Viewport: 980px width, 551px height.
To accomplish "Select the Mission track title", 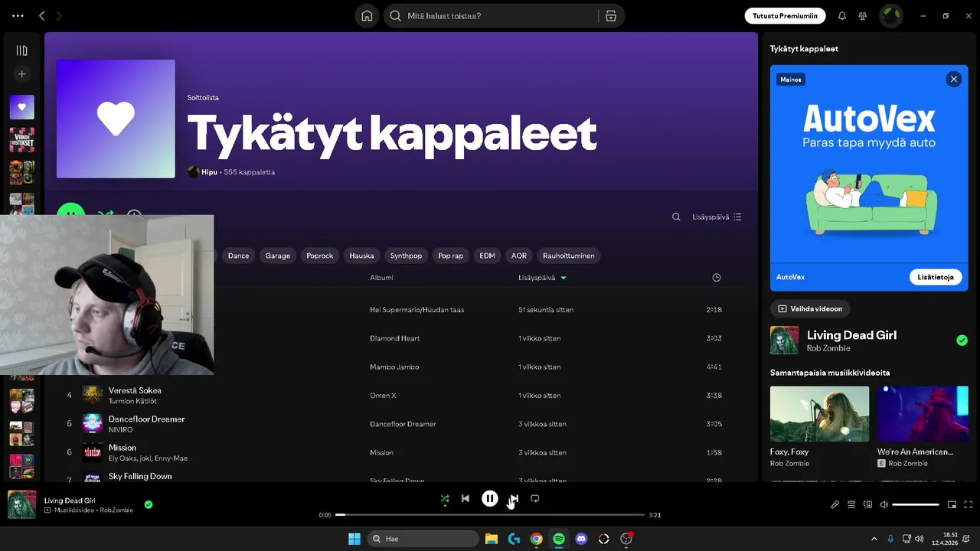I will coord(122,448).
